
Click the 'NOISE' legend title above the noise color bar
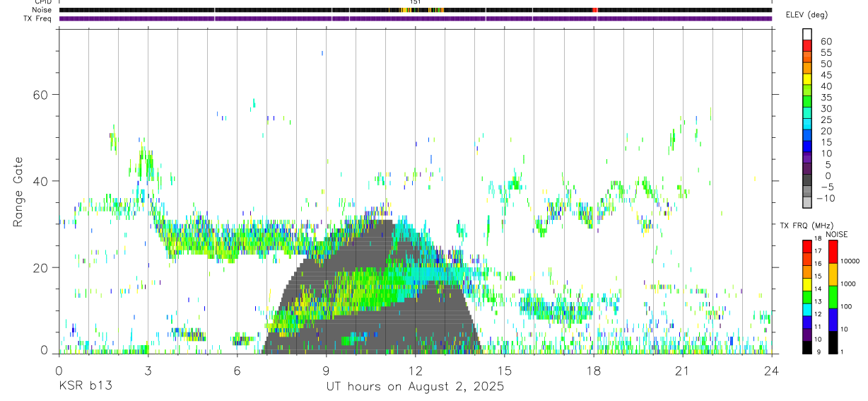837,234
